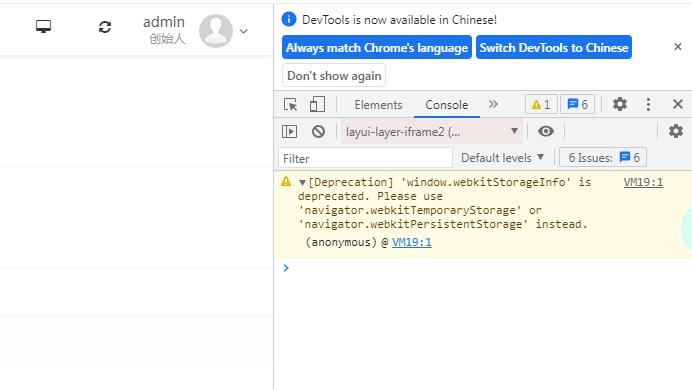Screen dimensions: 692x390
Task: Open console settings gear icon
Action: click(x=676, y=131)
